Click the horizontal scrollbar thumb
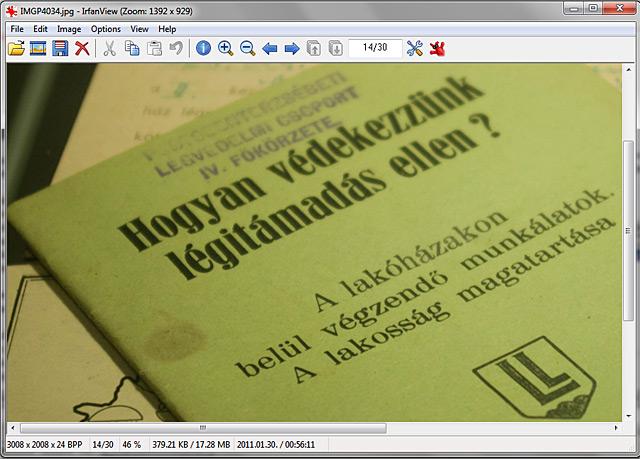Image resolution: width=640 pixels, height=459 pixels. 203,428
